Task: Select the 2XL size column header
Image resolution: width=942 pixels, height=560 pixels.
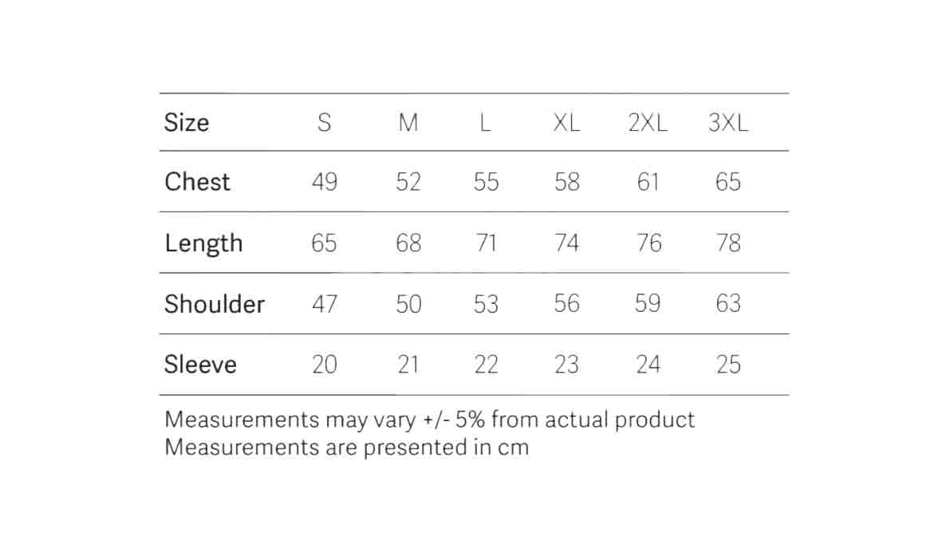Action: pos(648,123)
